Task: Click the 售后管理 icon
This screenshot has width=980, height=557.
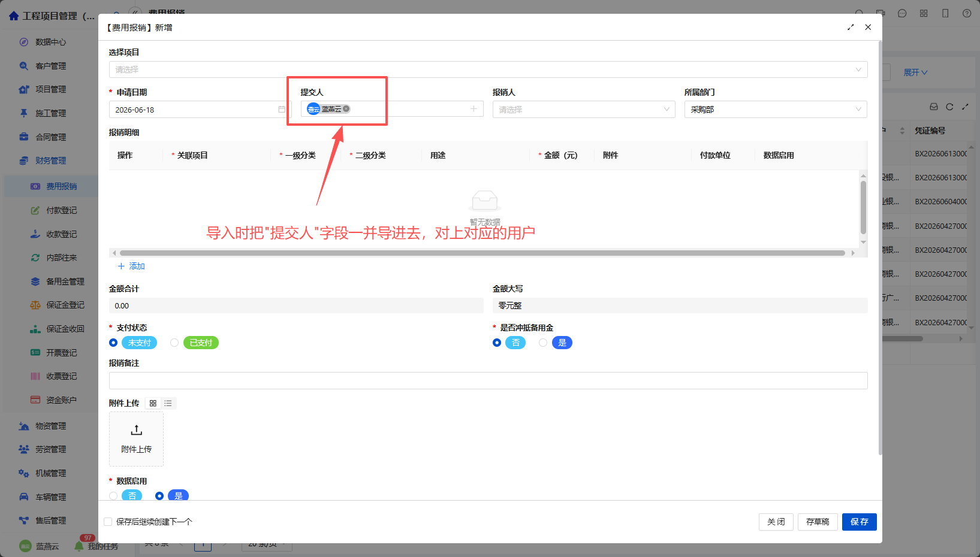Action: pyautogui.click(x=24, y=520)
